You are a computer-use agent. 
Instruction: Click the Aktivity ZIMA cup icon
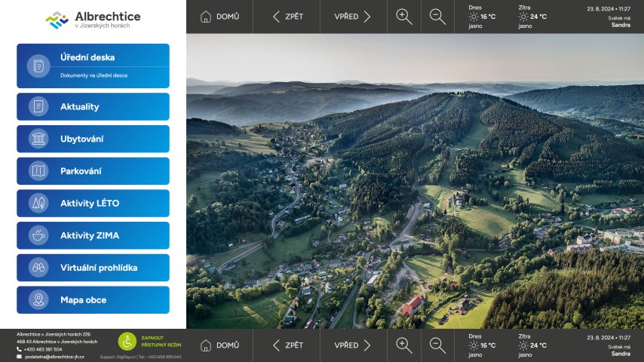[x=38, y=235]
